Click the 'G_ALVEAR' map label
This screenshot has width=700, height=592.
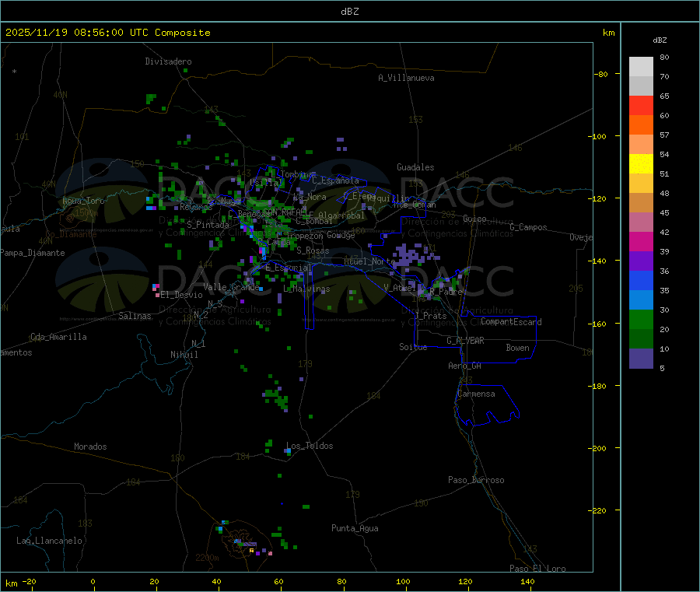tap(465, 341)
